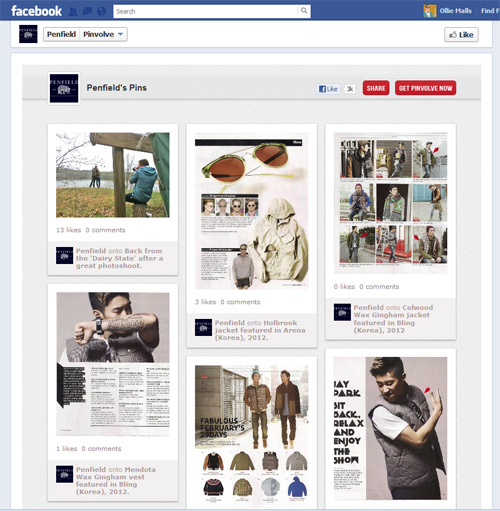Click the Facebook Like button in Pins header
Image resolution: width=500 pixels, height=511 pixels.
[328, 89]
